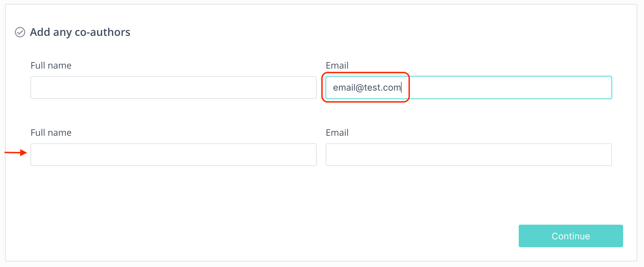
Task: Click the word "Add" in the section heading
Action: [40, 32]
